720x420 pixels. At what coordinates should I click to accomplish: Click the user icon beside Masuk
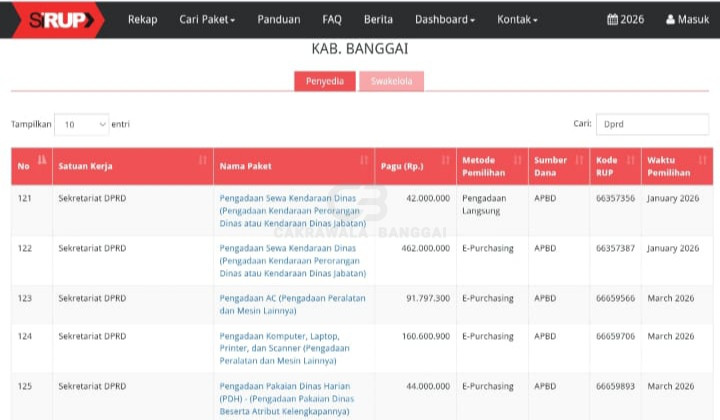point(671,19)
